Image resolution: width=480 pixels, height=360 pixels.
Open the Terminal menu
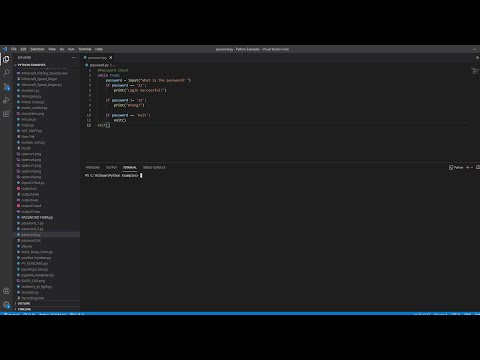tap(85, 49)
